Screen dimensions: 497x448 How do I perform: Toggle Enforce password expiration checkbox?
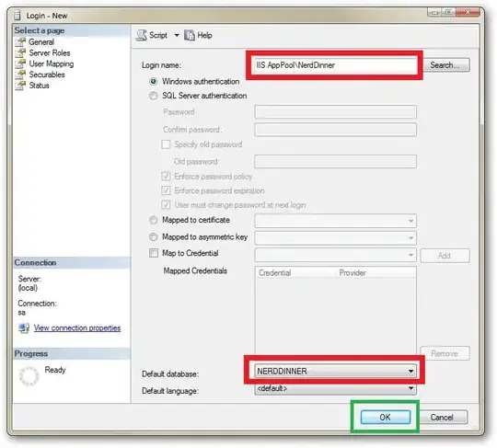point(166,190)
